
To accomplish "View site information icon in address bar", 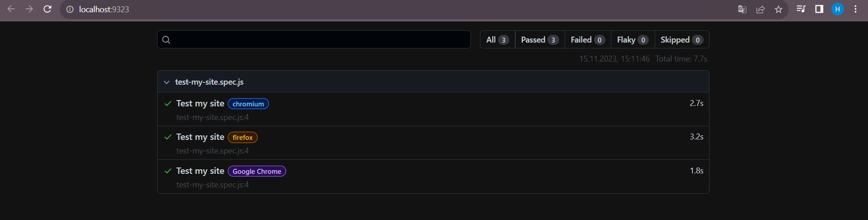I will (x=70, y=10).
